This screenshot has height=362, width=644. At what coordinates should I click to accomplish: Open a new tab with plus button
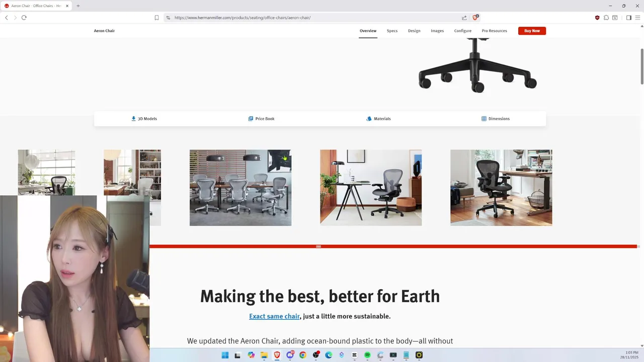pyautogui.click(x=78, y=6)
